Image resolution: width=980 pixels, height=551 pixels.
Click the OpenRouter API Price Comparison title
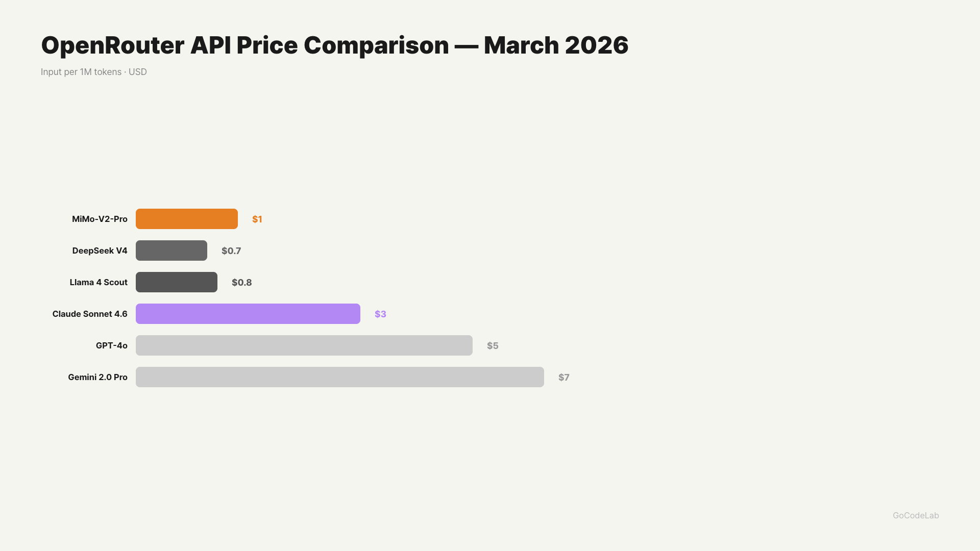pyautogui.click(x=334, y=45)
